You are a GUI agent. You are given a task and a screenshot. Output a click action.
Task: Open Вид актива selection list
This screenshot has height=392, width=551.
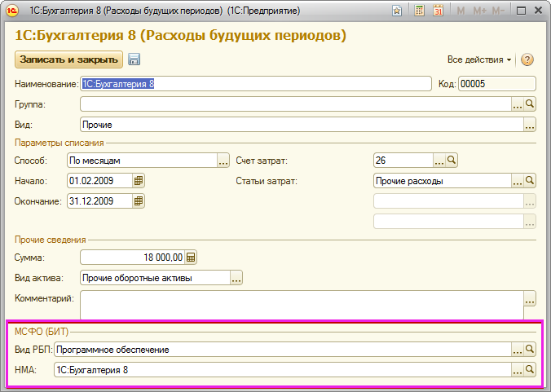(x=236, y=279)
